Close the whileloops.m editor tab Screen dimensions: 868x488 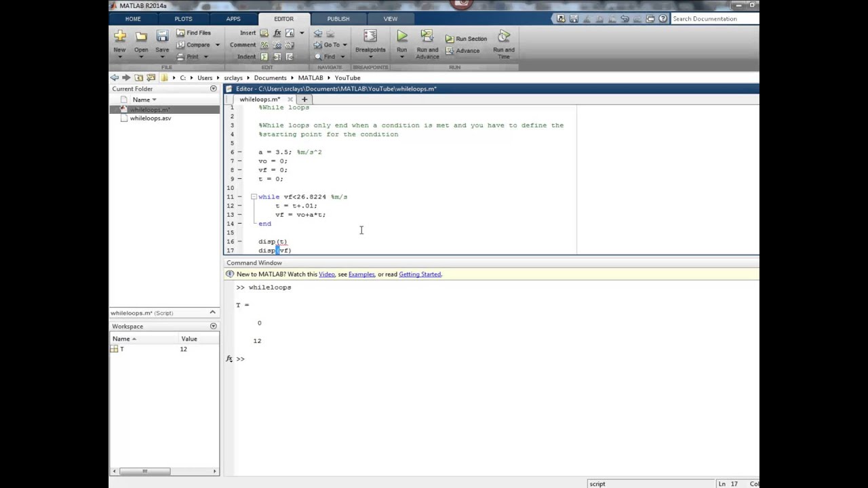tap(290, 100)
